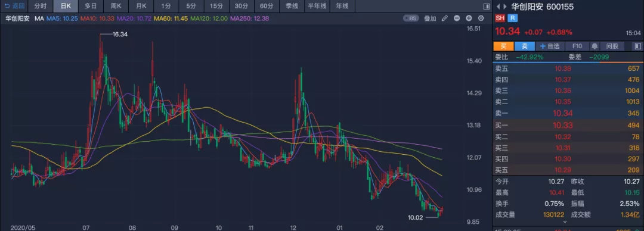This screenshot has height=231, width=644.
Task: Click the 买一 price 10.33
Action: click(563, 125)
